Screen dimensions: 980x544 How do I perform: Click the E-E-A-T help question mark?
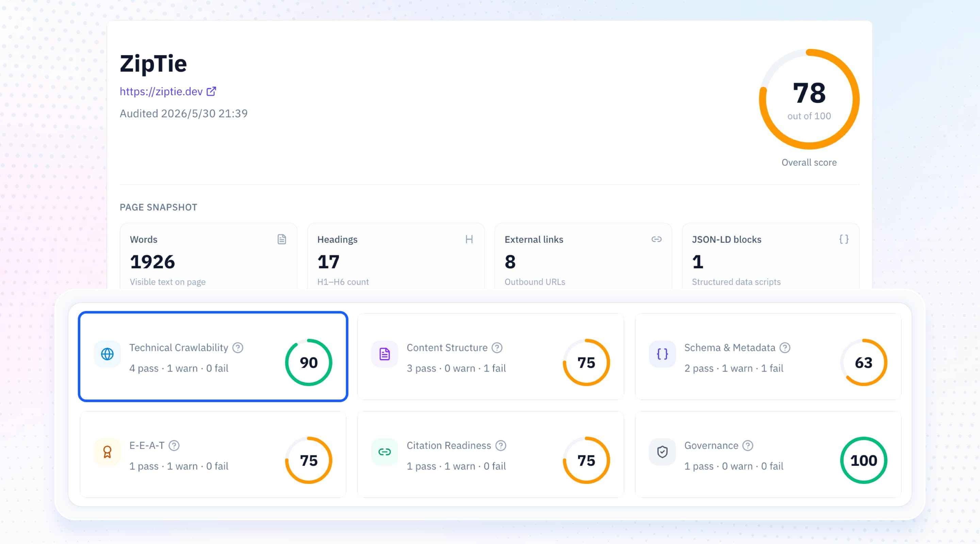point(174,445)
